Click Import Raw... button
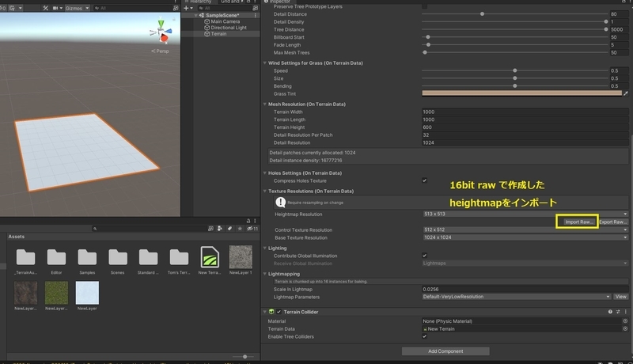The height and width of the screenshot is (364, 633). point(578,222)
